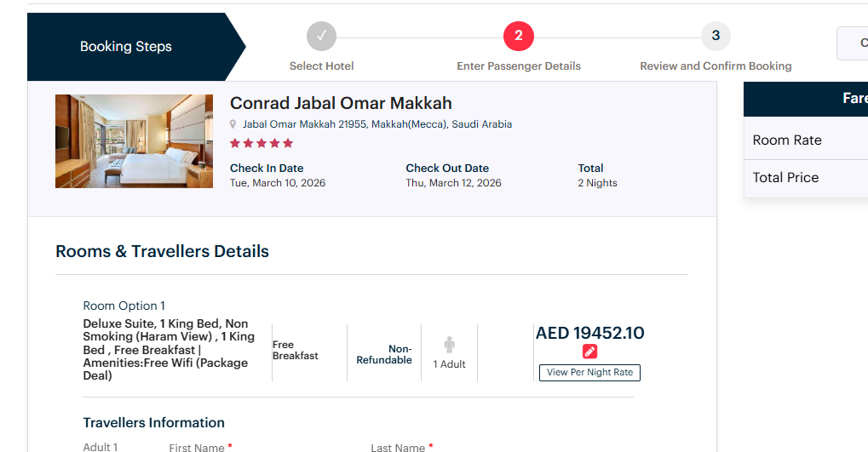Click the five-star rating icons

(x=262, y=143)
